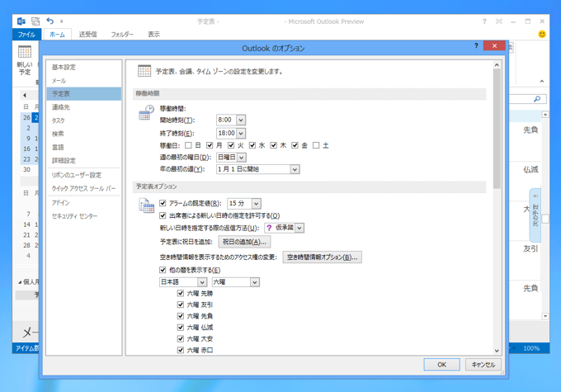The image size is (561, 392).
Task: Select 予定表 category in options sidebar
Action: pyautogui.click(x=83, y=94)
